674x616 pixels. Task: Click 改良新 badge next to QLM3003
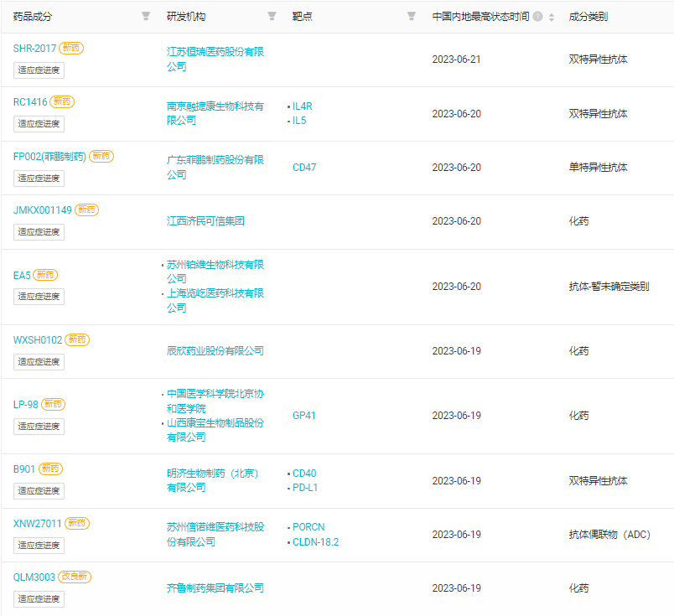pyautogui.click(x=75, y=577)
